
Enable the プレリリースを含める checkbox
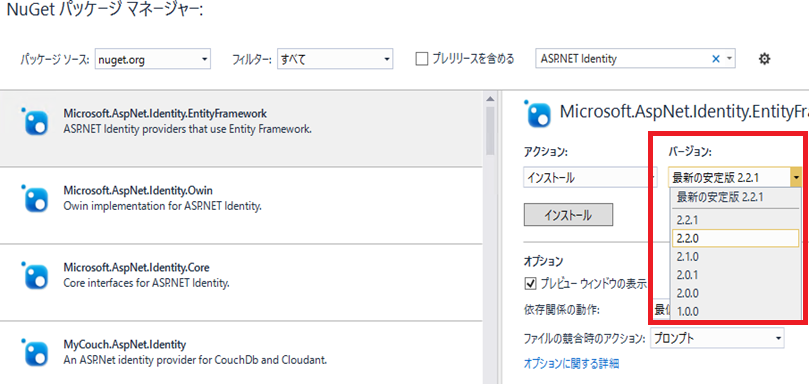pyautogui.click(x=422, y=59)
